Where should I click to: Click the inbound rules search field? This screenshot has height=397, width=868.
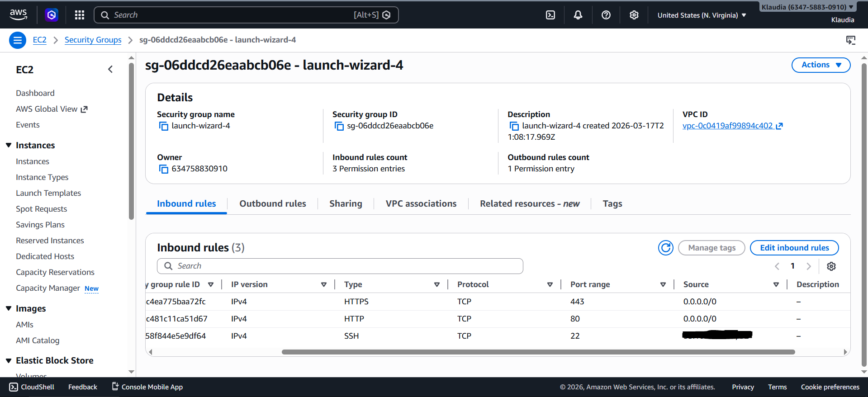(x=340, y=266)
